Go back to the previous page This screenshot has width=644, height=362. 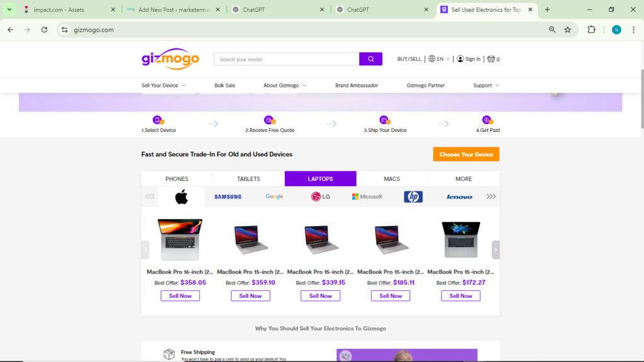point(10,30)
